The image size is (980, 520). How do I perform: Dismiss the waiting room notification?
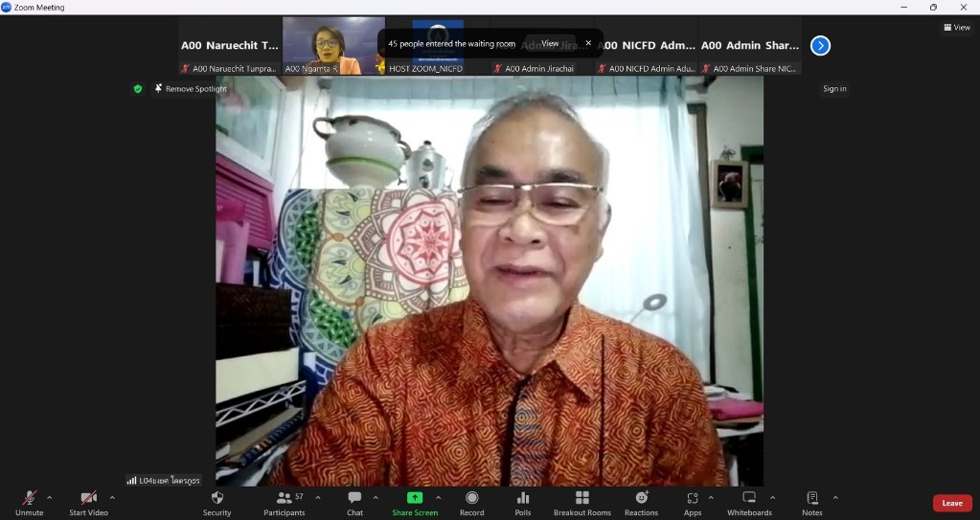pyautogui.click(x=588, y=43)
